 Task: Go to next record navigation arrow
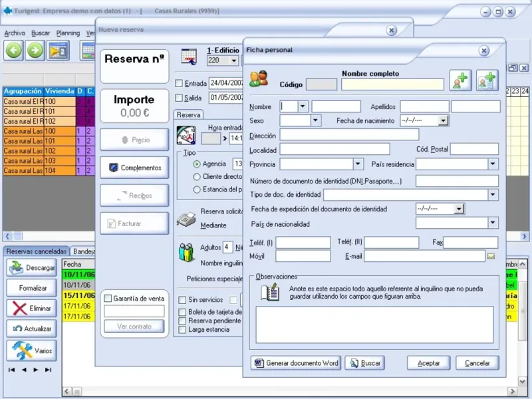(36, 370)
